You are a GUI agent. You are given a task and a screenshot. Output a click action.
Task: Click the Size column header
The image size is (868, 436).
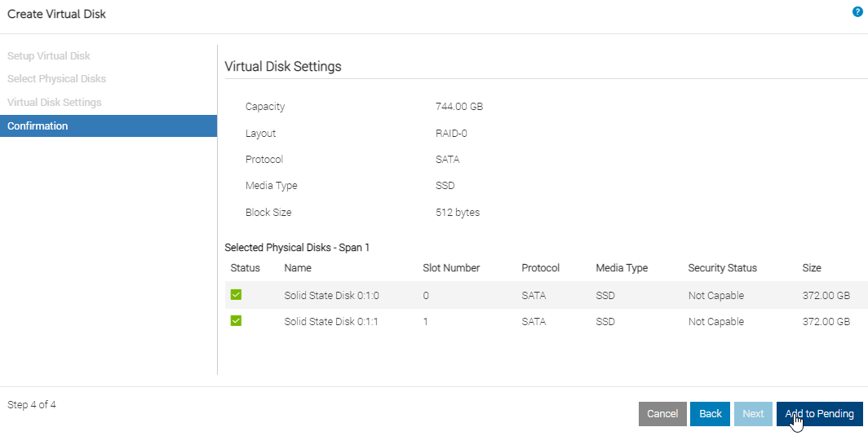click(x=812, y=268)
